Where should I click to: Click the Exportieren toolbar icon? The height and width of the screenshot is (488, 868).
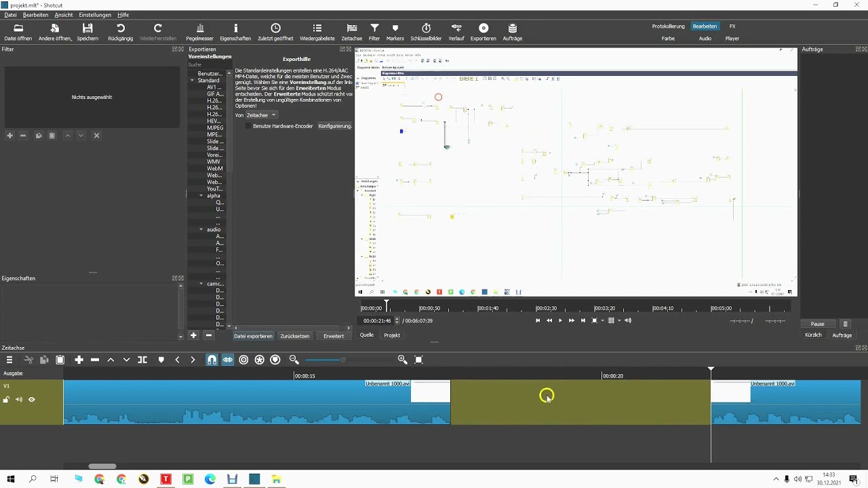tap(484, 32)
